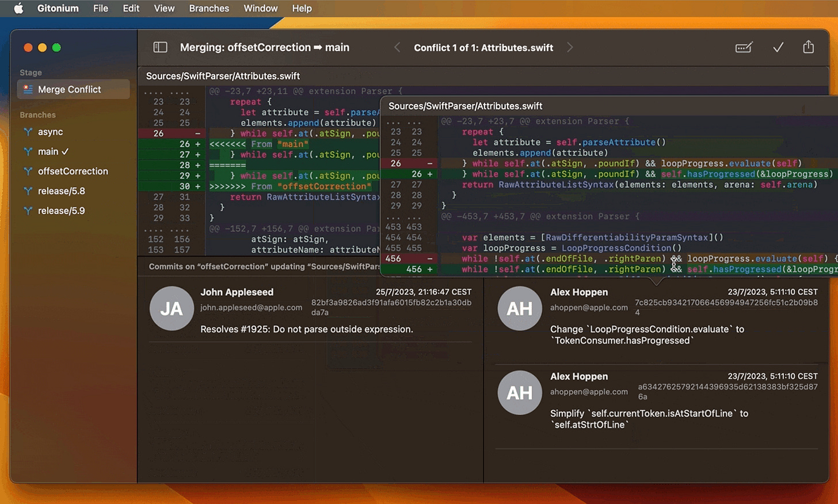Click the Branches sidebar heading
Image resolution: width=838 pixels, height=504 pixels.
coord(37,115)
